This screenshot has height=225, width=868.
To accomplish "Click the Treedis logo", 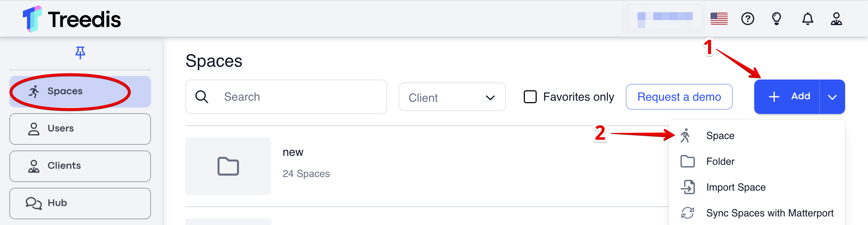I will pyautogui.click(x=72, y=19).
